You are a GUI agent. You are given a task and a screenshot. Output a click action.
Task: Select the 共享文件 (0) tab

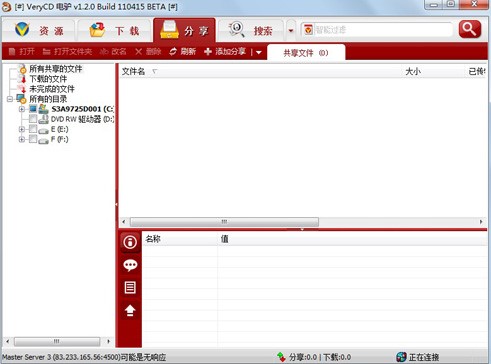306,53
